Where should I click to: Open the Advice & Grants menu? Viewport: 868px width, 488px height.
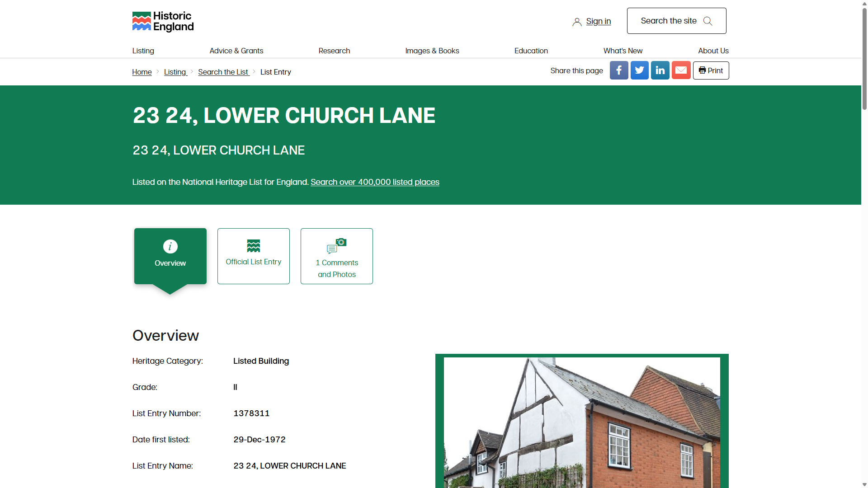[x=236, y=51]
